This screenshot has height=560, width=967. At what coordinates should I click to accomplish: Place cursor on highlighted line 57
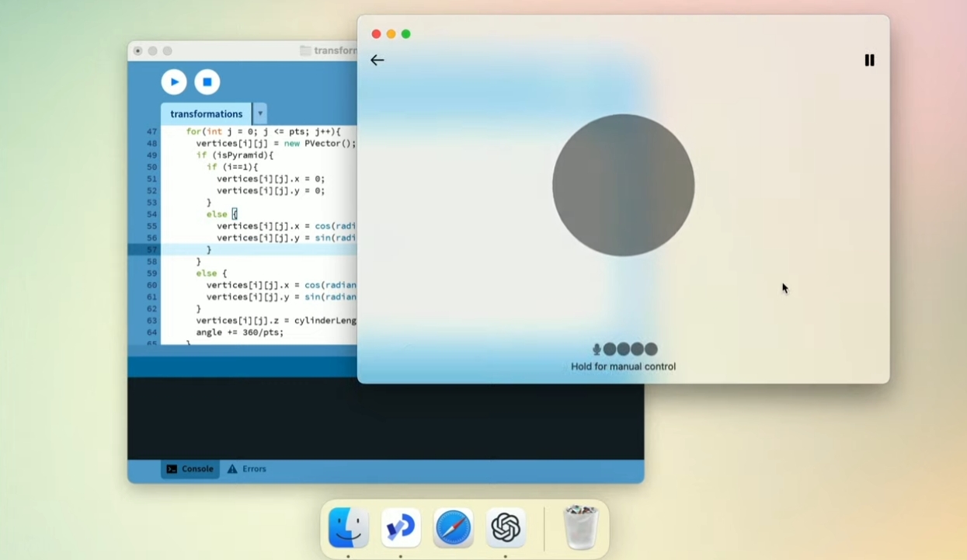tap(256, 249)
